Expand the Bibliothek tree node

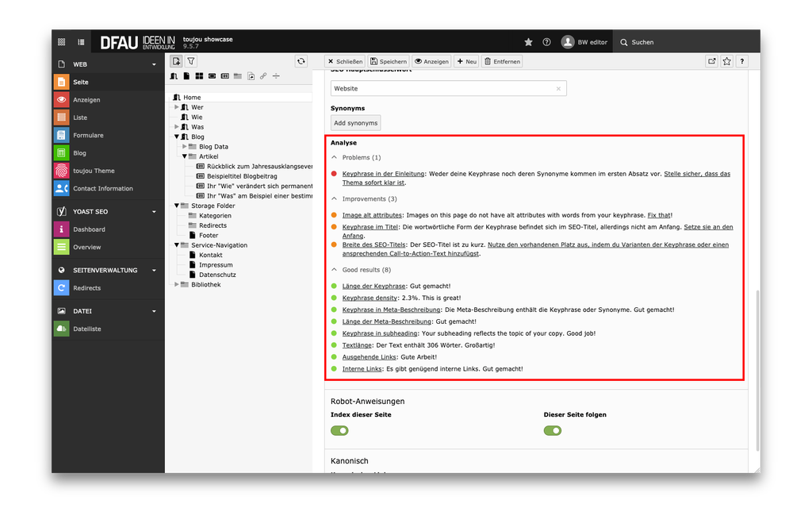(x=177, y=284)
